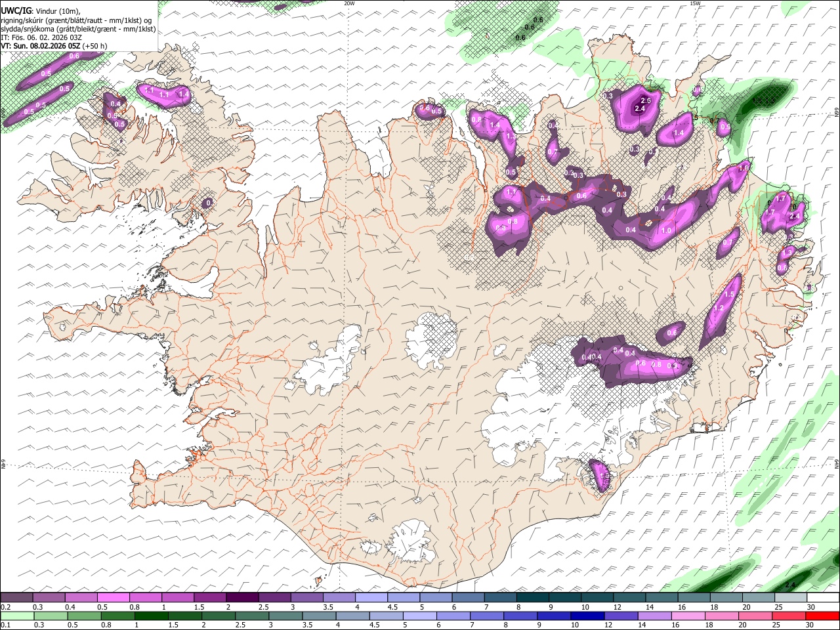The width and height of the screenshot is (840, 630).
Task: Select bright pink snow swatch between 0.5 and 0.8
Action: pyautogui.click(x=113, y=598)
